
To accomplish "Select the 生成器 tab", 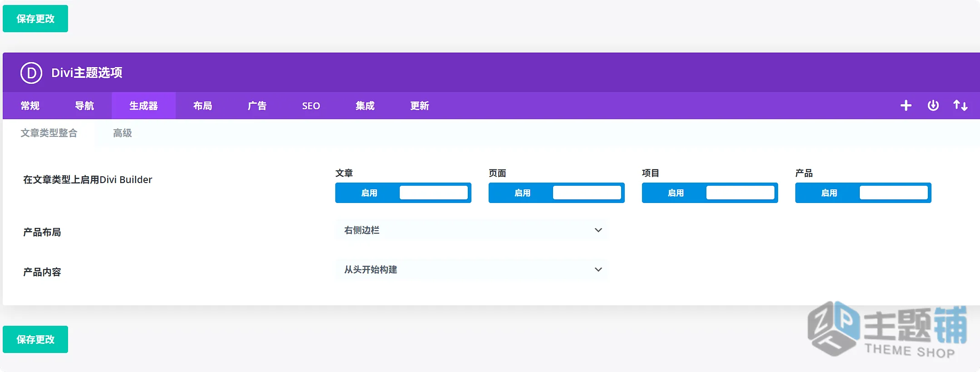I will coord(143,106).
